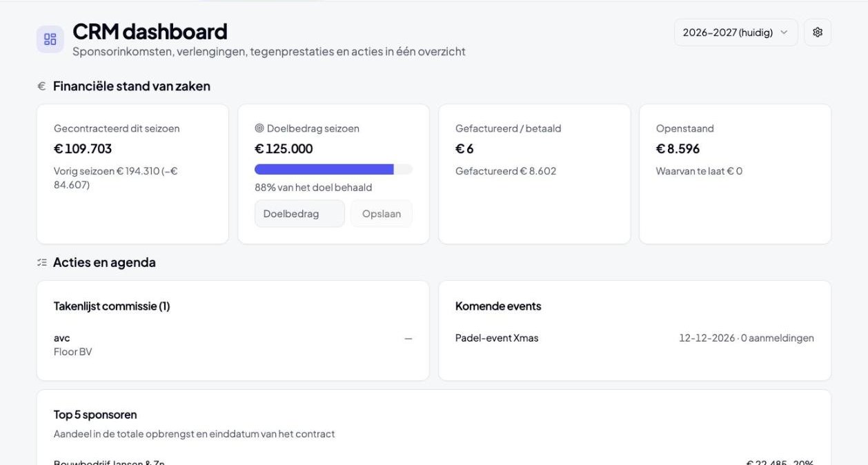
Task: Click the Doelbedrag input field
Action: coord(299,214)
